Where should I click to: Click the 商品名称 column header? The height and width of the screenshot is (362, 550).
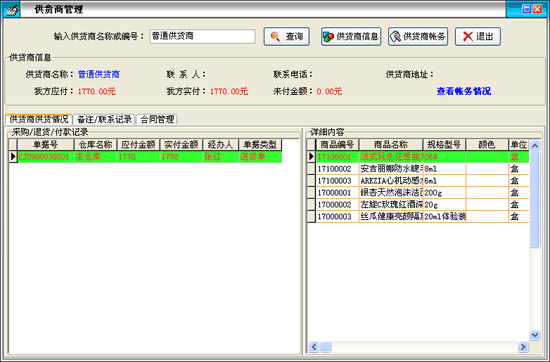(391, 145)
